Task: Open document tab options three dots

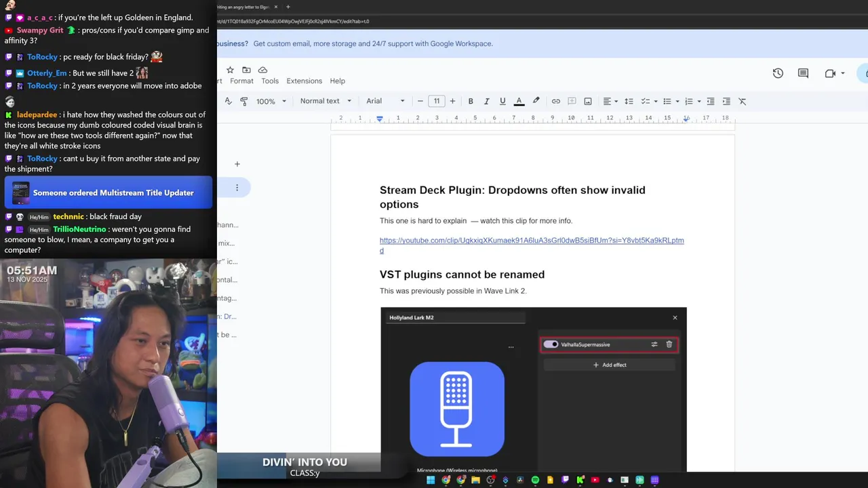Action: (237, 188)
